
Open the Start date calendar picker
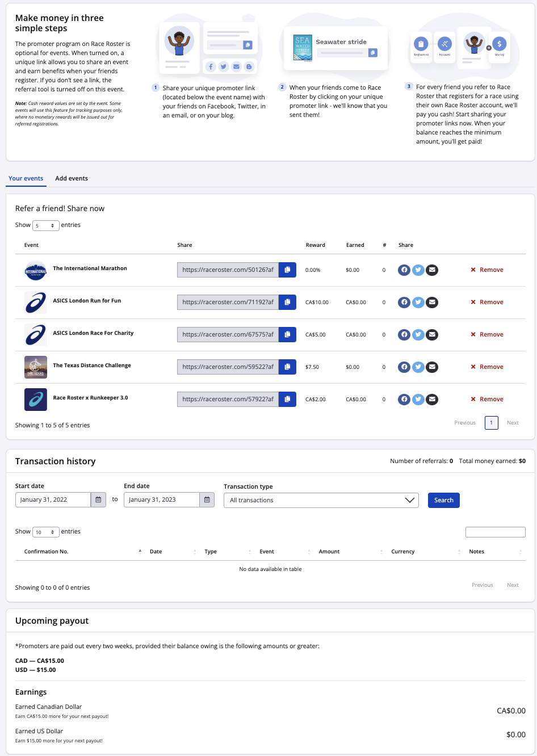tap(98, 500)
